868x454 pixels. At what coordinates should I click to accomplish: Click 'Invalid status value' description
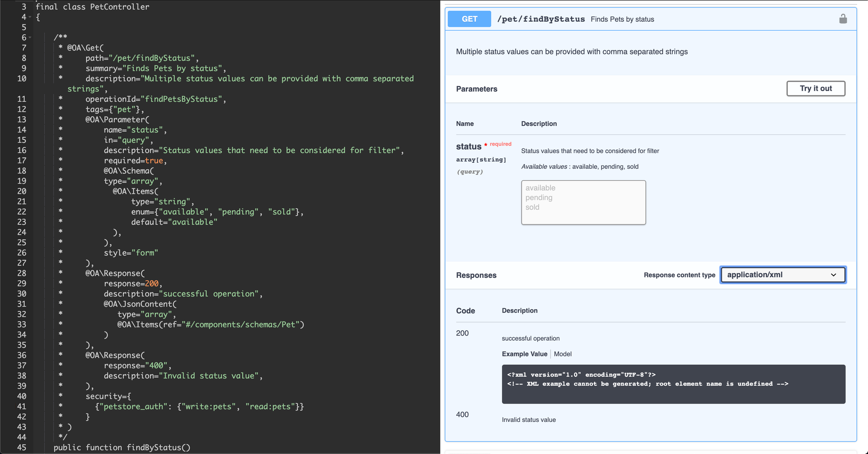click(529, 420)
